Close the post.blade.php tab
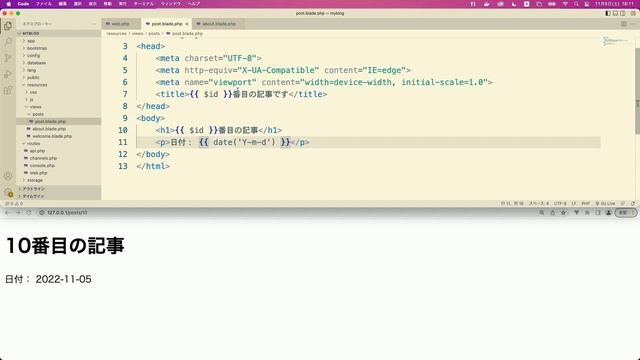 (187, 24)
